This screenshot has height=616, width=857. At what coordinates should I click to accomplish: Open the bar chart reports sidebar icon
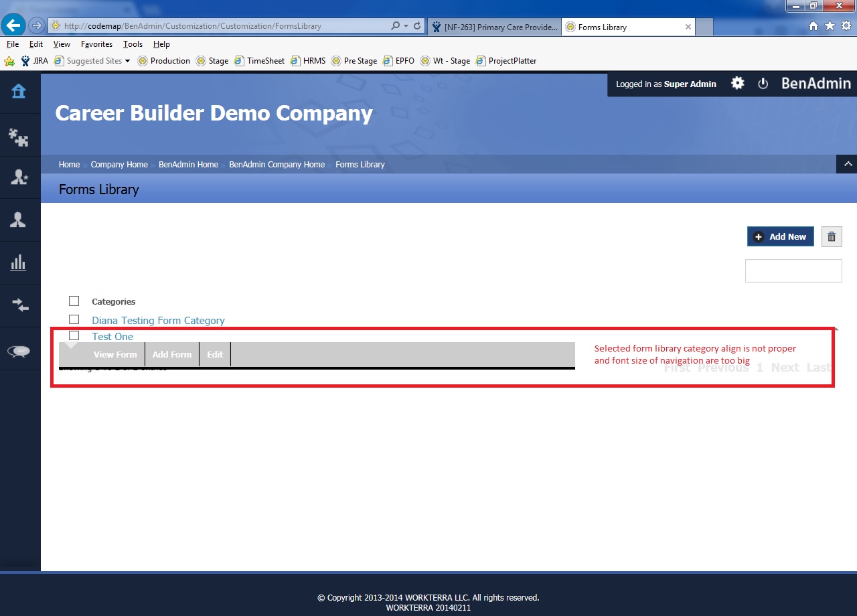pyautogui.click(x=18, y=262)
